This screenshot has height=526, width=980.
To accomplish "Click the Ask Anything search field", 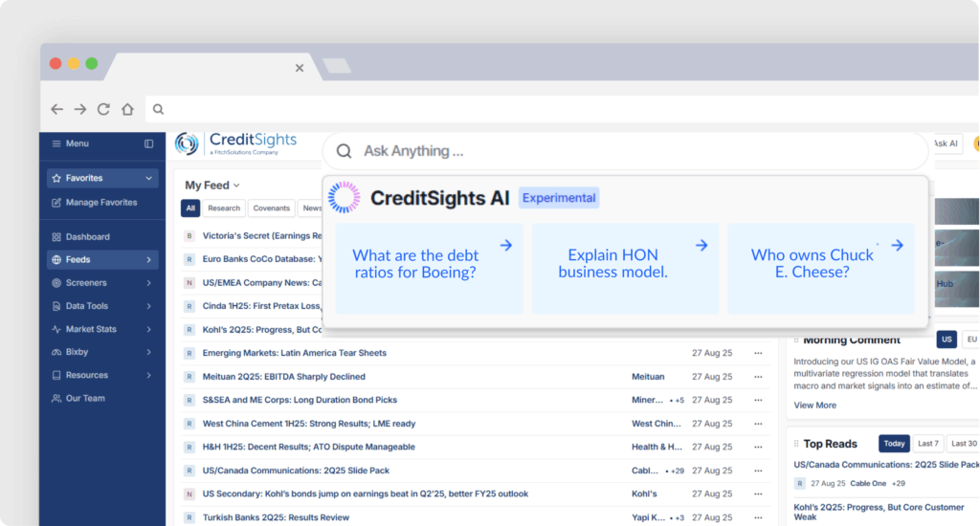I will (x=625, y=151).
